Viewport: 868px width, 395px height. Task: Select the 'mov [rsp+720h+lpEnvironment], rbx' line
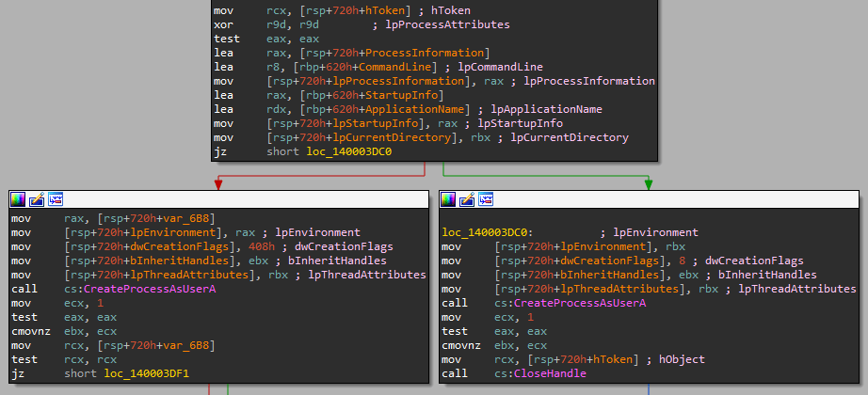tap(564, 246)
